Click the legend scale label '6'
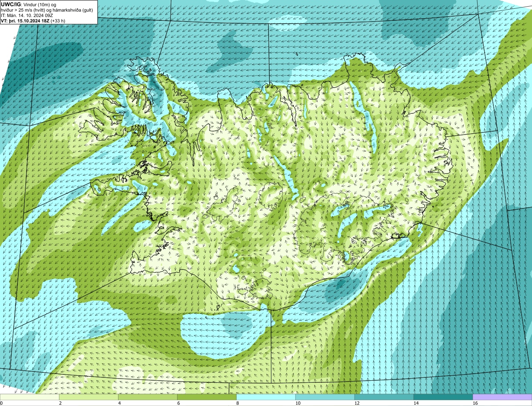The image size is (532, 406). point(178,403)
